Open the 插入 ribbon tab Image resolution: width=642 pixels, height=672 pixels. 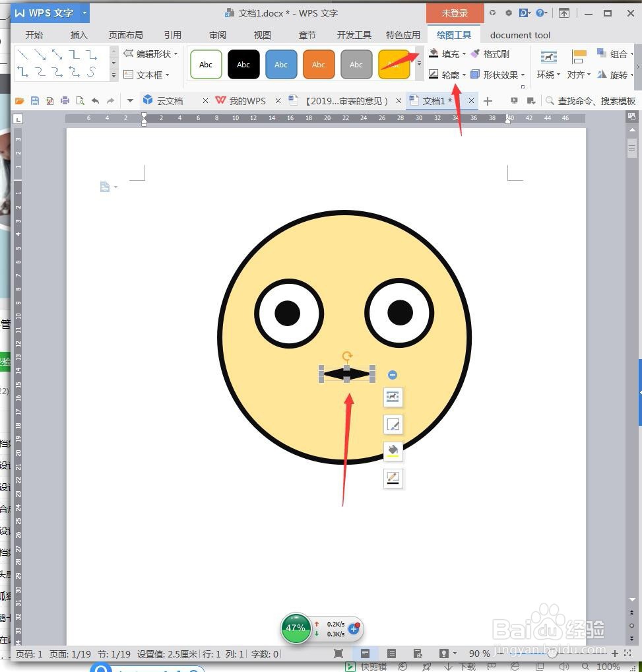point(79,35)
